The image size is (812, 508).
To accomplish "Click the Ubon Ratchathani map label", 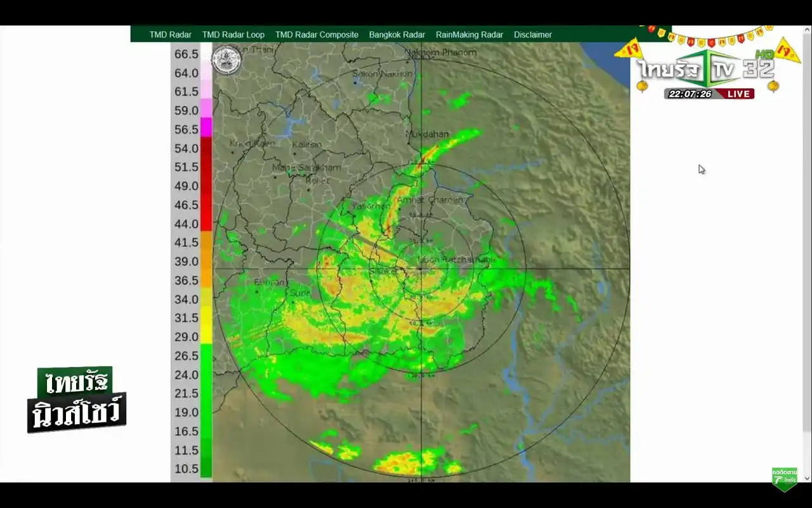I will [x=455, y=260].
